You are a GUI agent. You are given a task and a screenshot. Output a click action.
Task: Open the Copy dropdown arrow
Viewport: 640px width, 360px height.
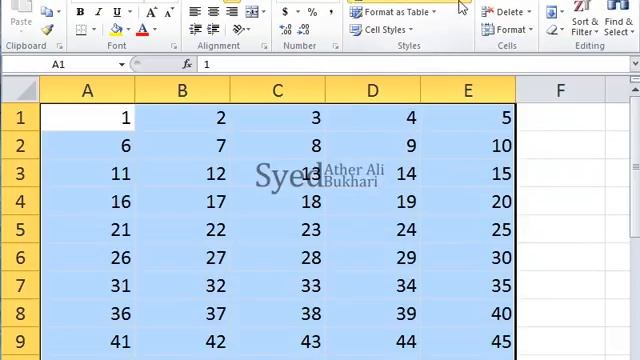coord(59,12)
